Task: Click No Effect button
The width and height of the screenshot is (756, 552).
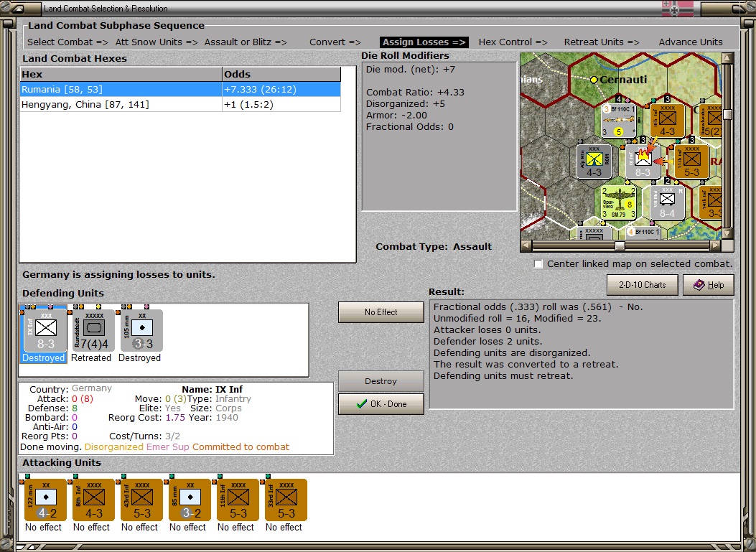Action: tap(381, 312)
